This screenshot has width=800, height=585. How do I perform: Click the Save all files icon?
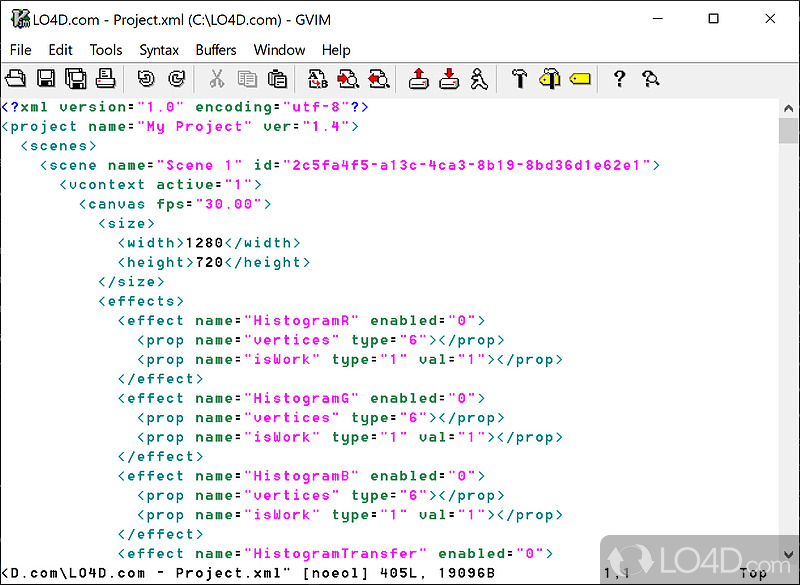76,79
